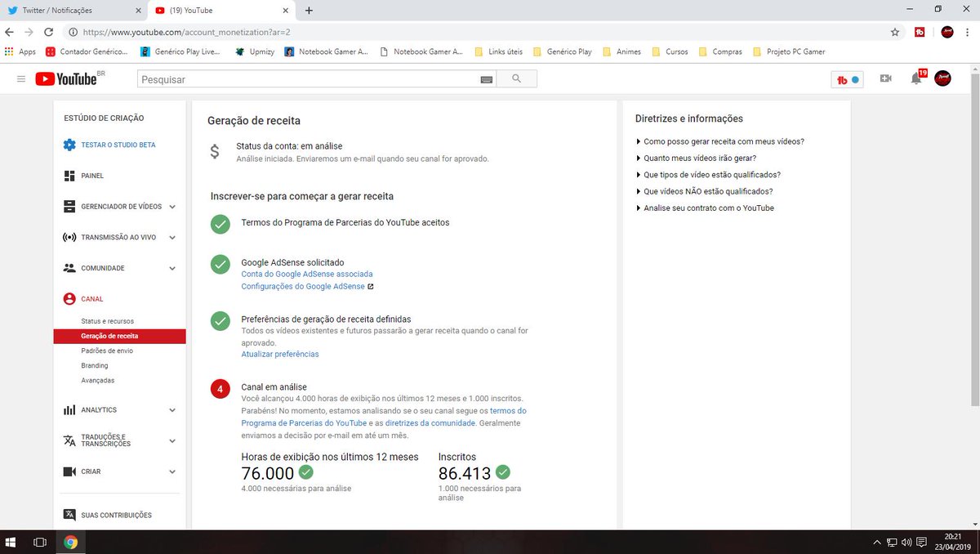Bookmark this page with the star icon
Screen dimensions: 980x554
(895, 32)
